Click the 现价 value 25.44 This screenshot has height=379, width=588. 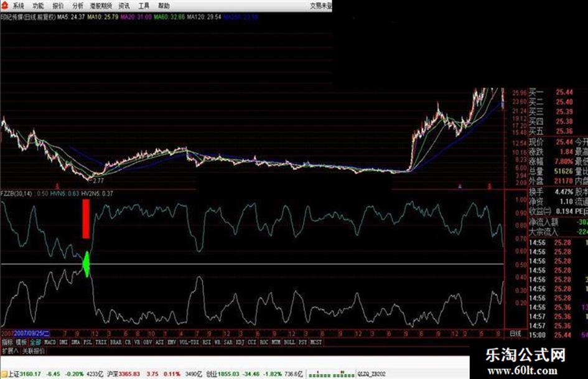[x=564, y=142]
